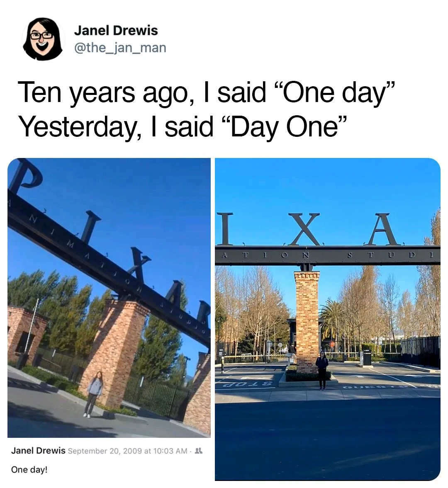Open Janel Drewis's profile avatar
Image resolution: width=448 pixels, height=488 pixels.
pyautogui.click(x=43, y=39)
